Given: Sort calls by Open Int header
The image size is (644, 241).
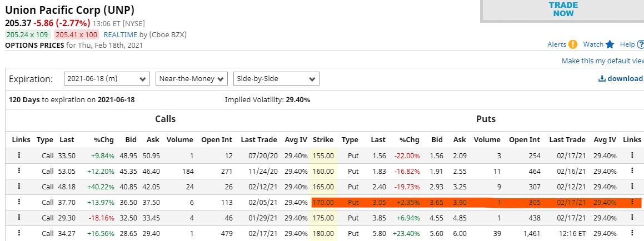Looking at the screenshot, I should click(x=217, y=140).
